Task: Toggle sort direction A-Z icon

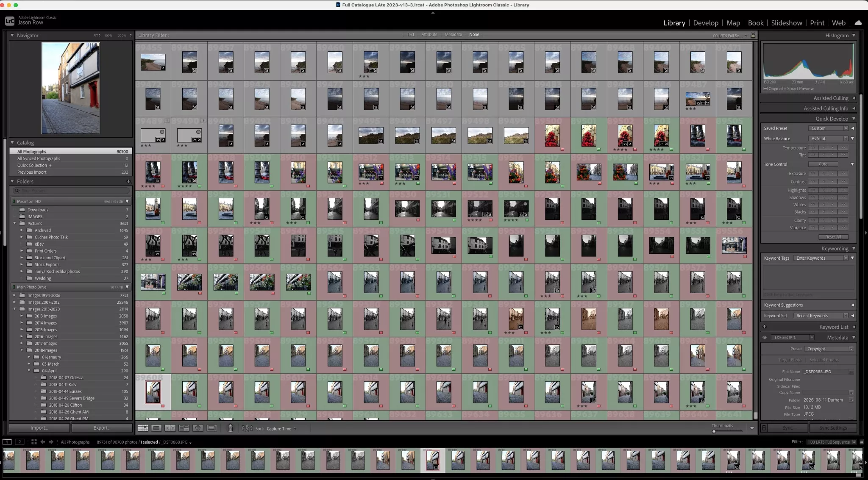Action: click(x=247, y=428)
